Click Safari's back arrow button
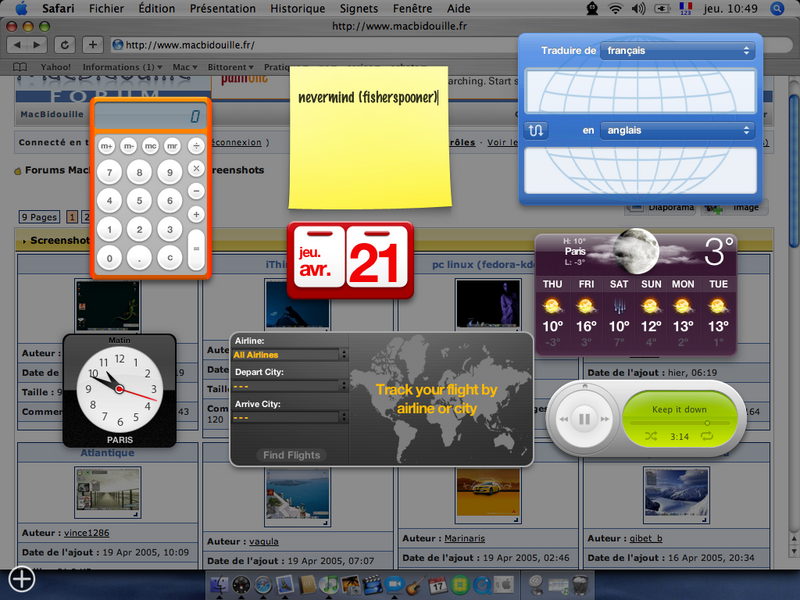This screenshot has height=600, width=800. pos(18,45)
